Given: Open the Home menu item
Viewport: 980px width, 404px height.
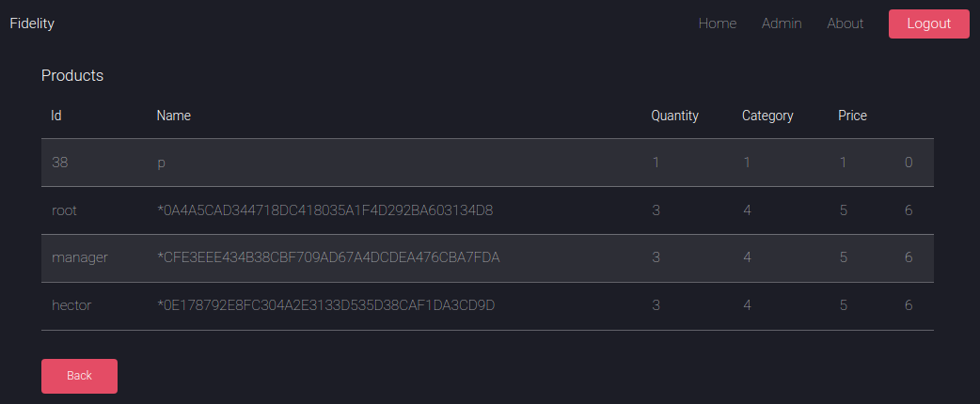Looking at the screenshot, I should coord(718,23).
